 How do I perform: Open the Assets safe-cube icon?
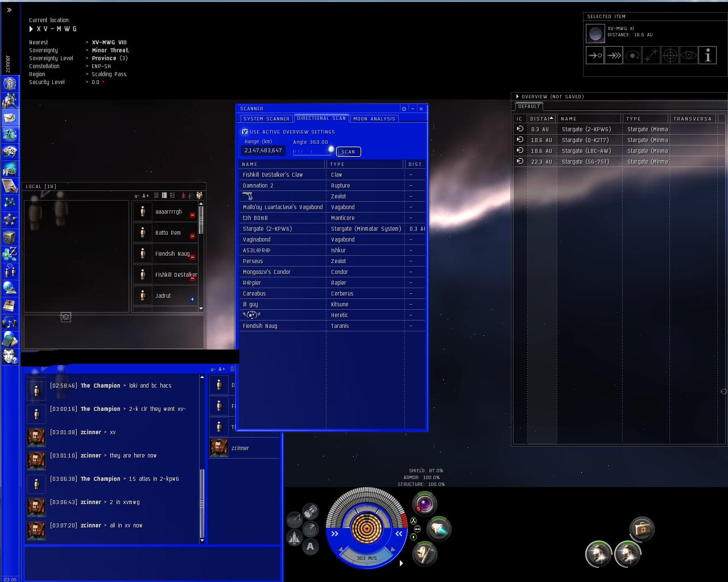tap(10, 237)
